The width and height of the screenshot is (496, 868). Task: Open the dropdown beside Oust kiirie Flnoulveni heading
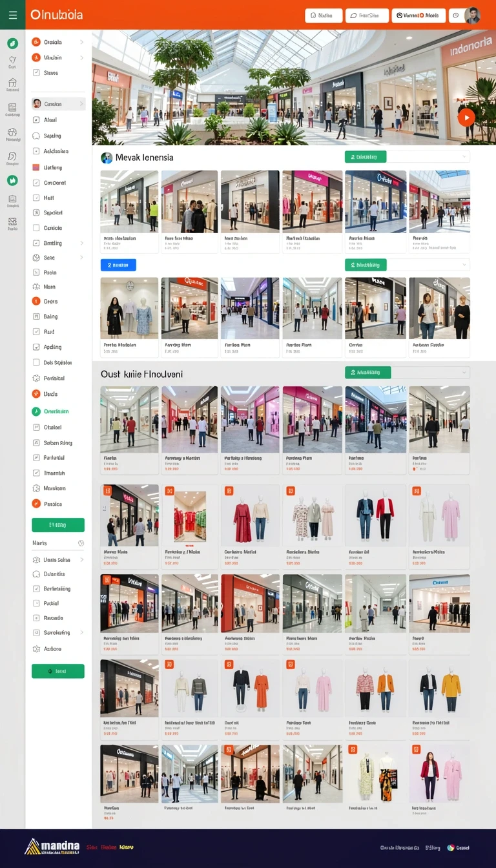point(431,372)
